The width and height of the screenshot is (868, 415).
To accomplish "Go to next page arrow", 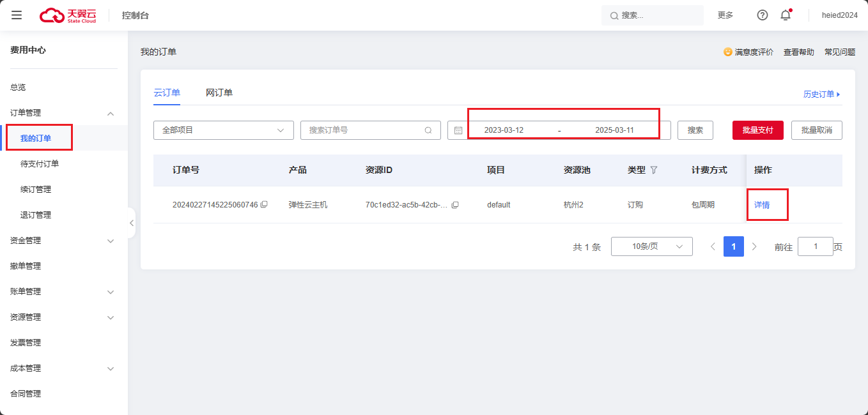I will point(754,246).
